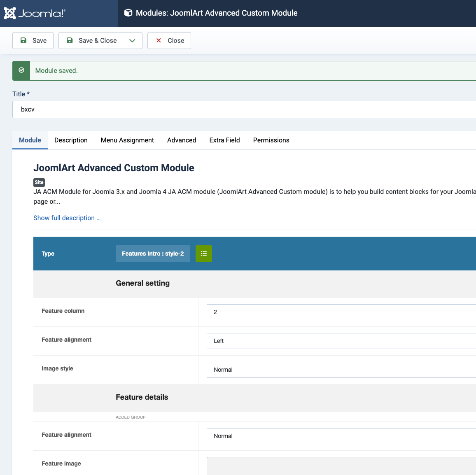
Task: Click Show full description link
Action: click(67, 218)
